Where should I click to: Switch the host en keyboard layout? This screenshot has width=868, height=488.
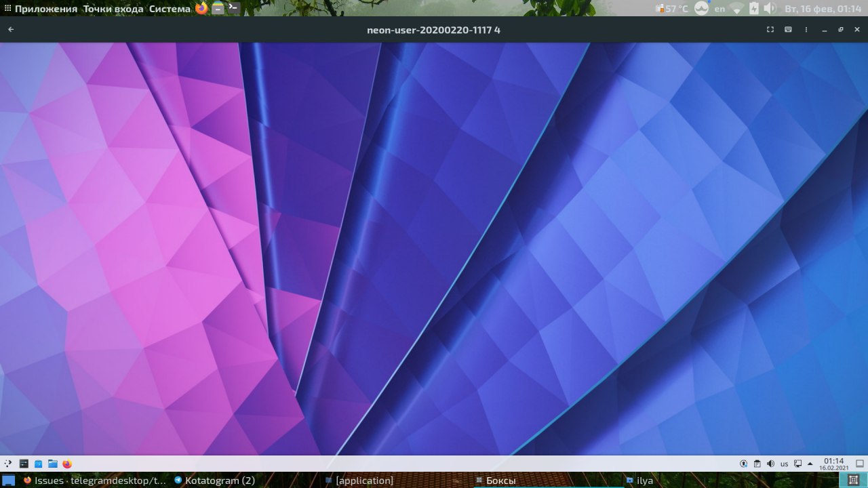(719, 9)
